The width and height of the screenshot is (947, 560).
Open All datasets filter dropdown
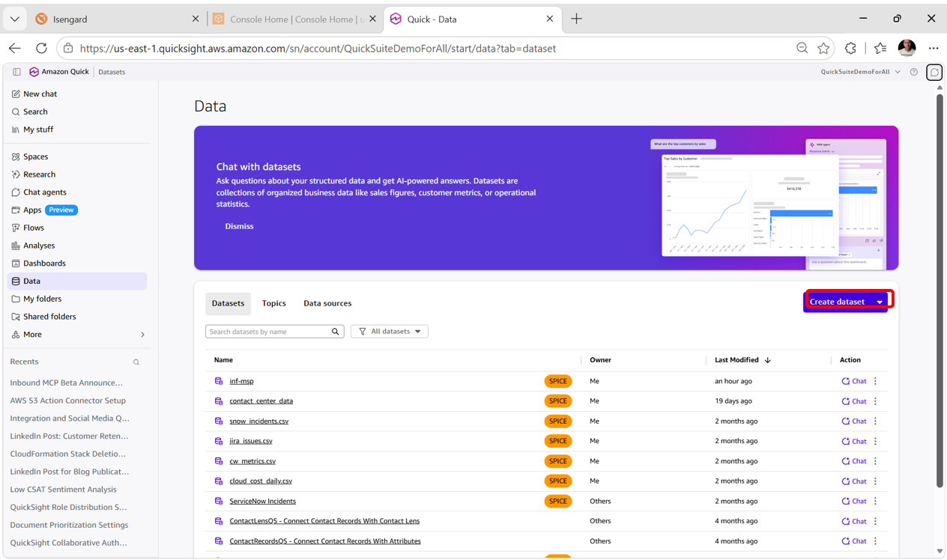pos(390,332)
